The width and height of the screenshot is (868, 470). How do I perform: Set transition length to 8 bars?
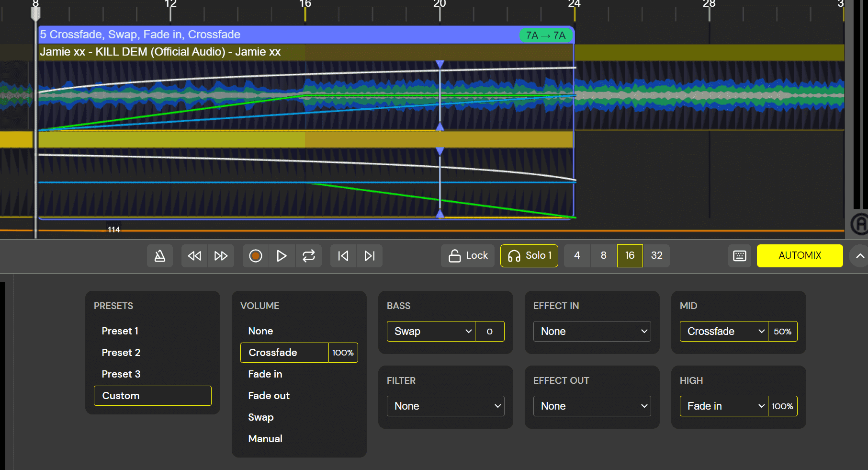click(604, 256)
